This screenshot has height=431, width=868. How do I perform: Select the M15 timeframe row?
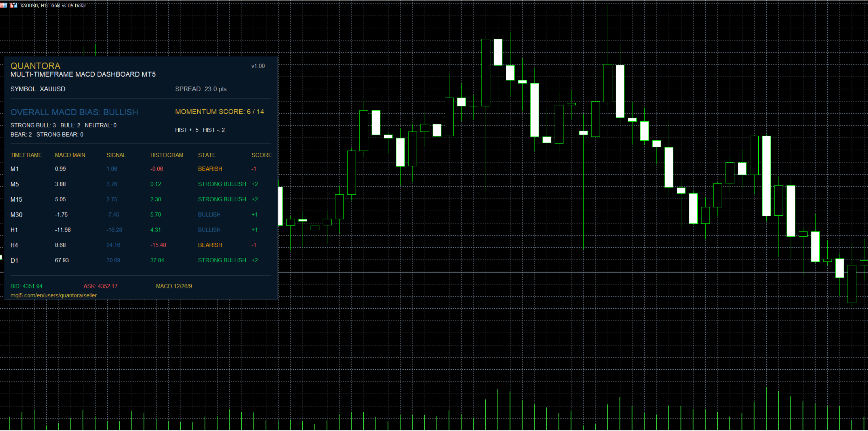click(141, 199)
